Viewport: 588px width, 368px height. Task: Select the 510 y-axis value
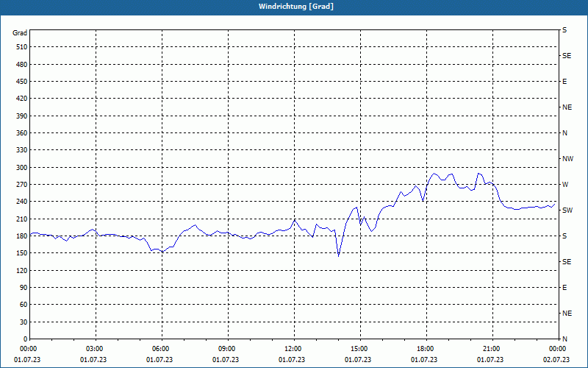(22, 47)
